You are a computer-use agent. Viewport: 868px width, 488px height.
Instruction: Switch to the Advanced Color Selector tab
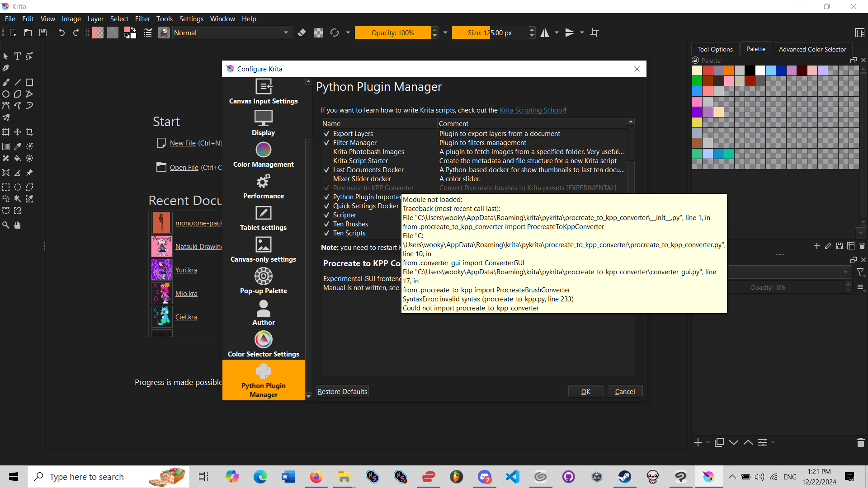coord(812,49)
